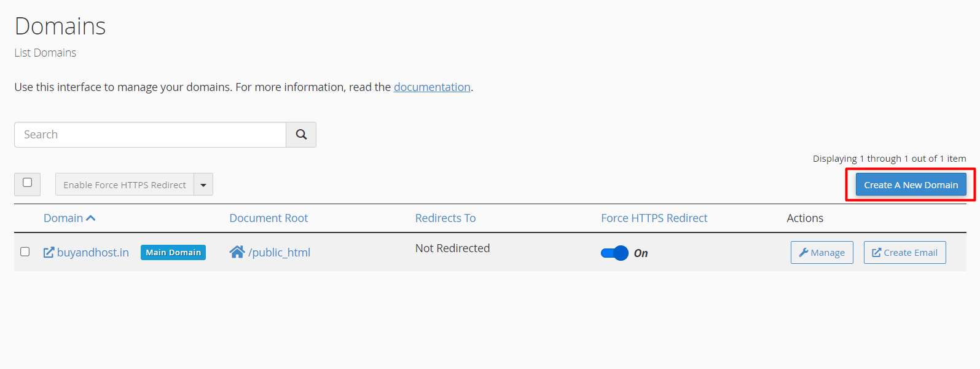The height and width of the screenshot is (369, 980).
Task: Turn off Force HTTPS Redirect for buyandhost.in
Action: click(614, 253)
